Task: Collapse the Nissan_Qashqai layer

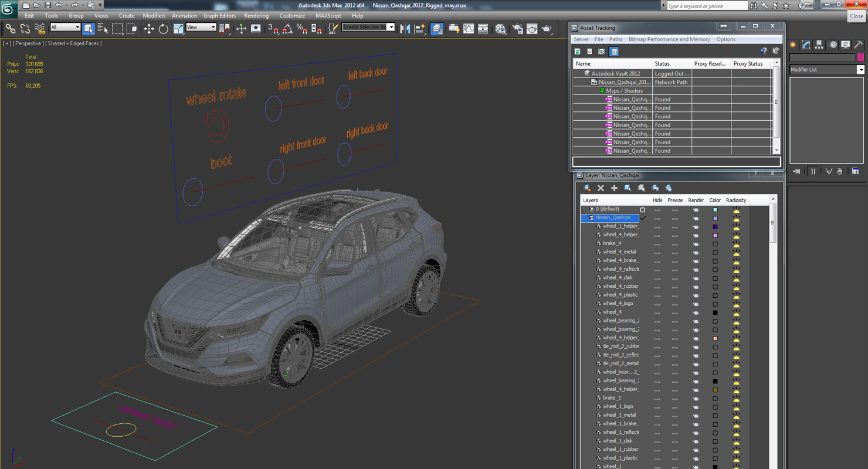Action: [x=585, y=217]
